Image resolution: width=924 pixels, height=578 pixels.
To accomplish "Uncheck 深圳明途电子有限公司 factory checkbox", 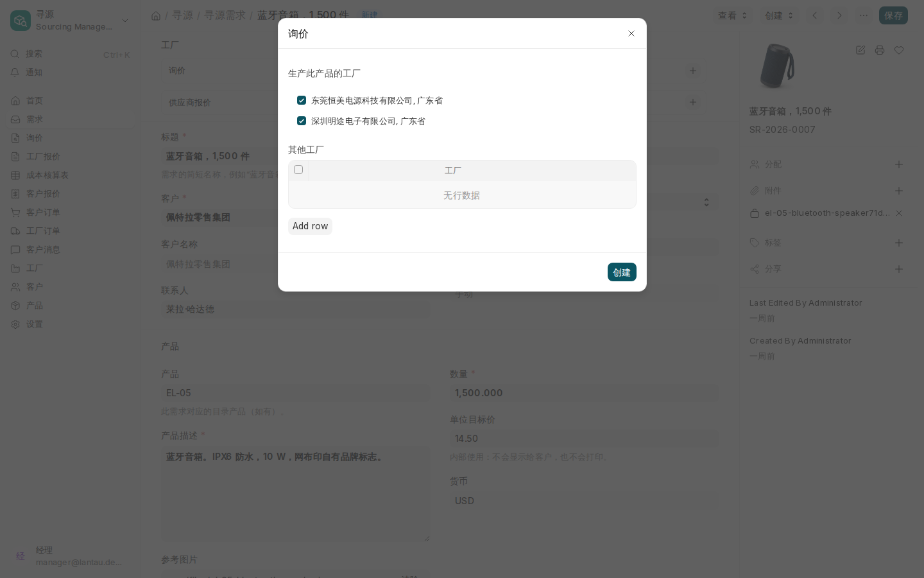I will 302,121.
